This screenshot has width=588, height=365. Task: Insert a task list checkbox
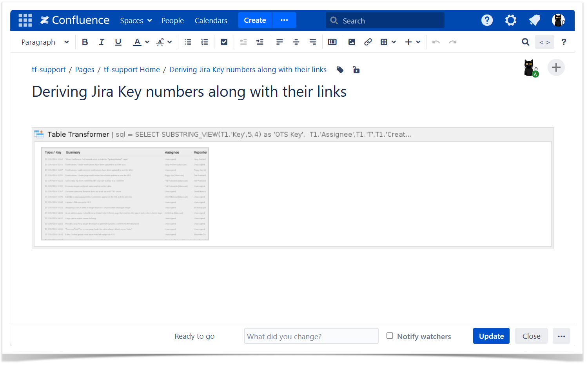(224, 42)
